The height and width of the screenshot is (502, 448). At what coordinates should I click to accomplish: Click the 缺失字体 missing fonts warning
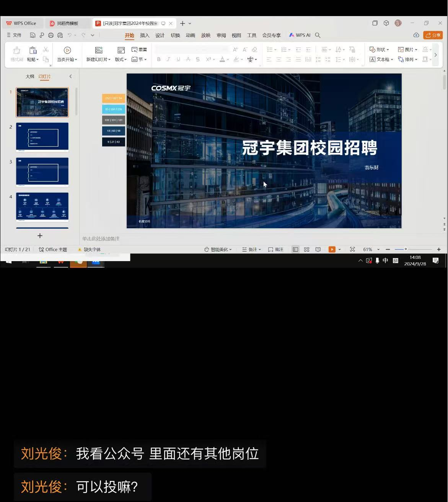pyautogui.click(x=90, y=249)
